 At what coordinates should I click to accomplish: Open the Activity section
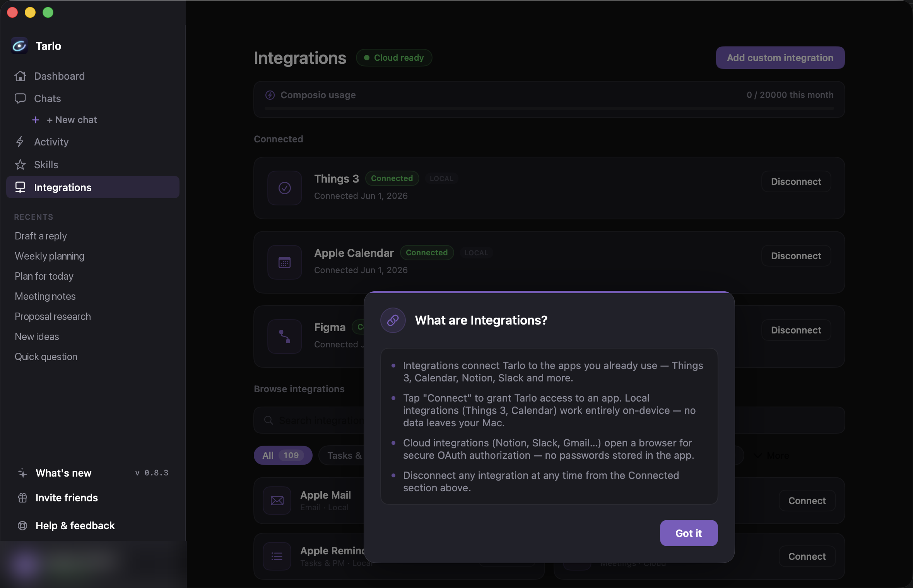pos(93,142)
